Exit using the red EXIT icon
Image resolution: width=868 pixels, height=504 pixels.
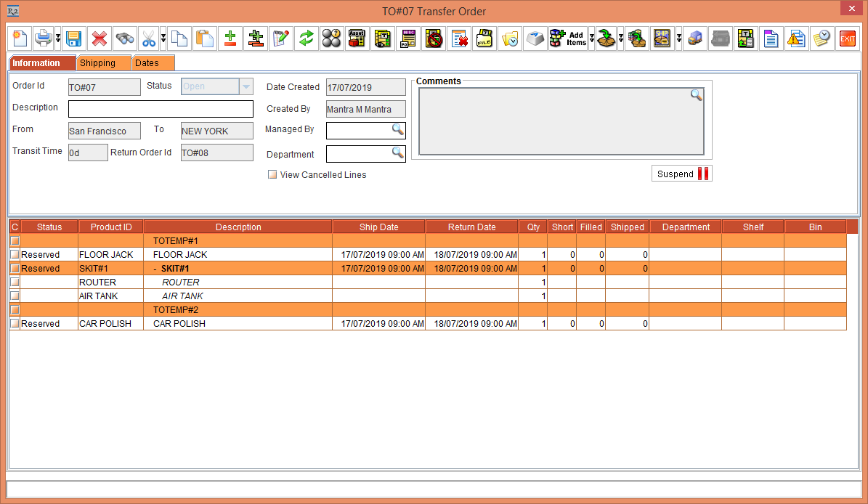click(x=847, y=38)
